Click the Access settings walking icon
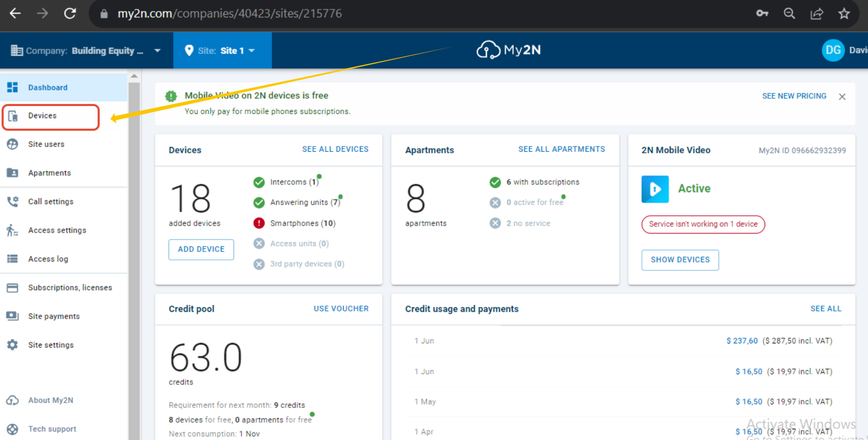Screen dimensions: 868x440 [x=13, y=230]
